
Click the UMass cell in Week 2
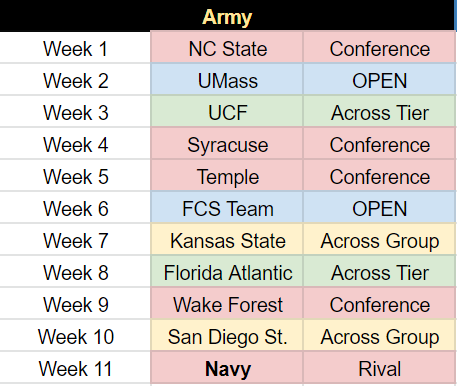click(x=227, y=79)
